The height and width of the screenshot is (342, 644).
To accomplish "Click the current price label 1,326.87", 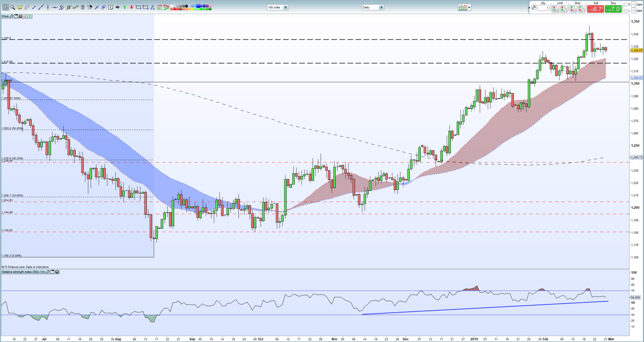I will pyautogui.click(x=637, y=50).
